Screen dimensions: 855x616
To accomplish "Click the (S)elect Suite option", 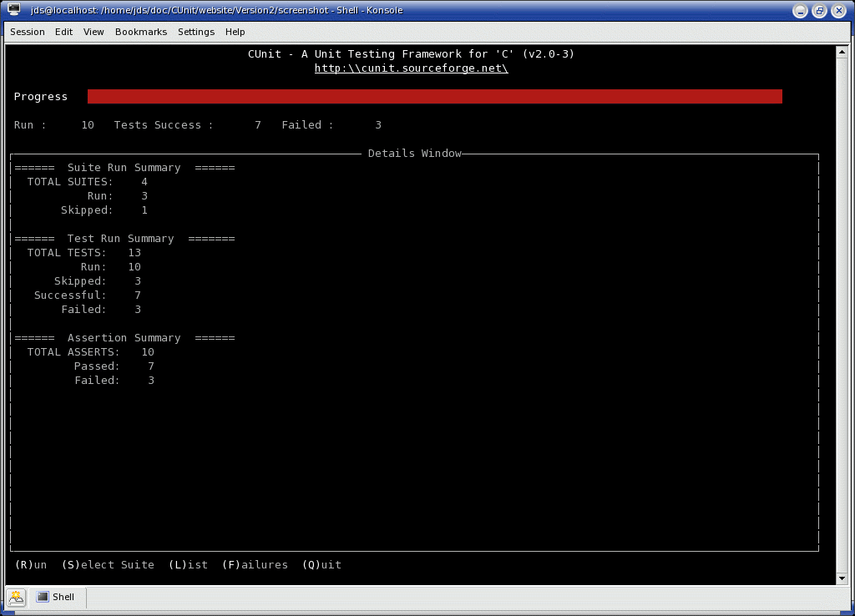I will 108,565.
